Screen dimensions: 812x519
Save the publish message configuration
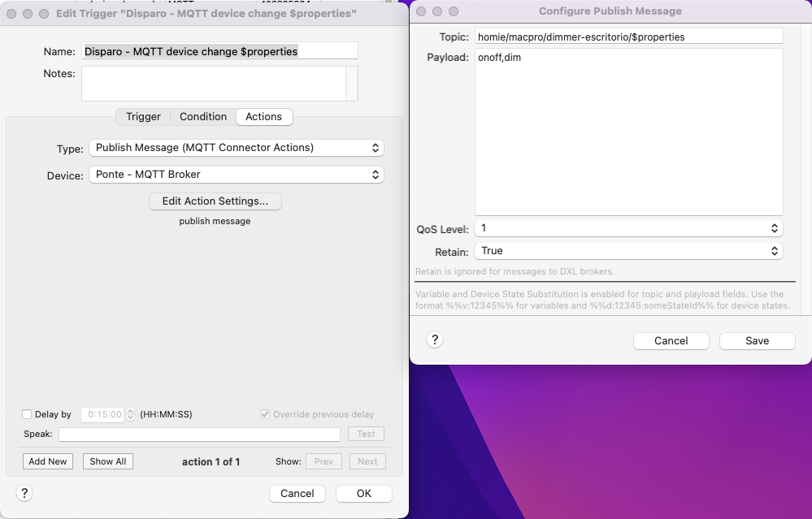tap(757, 340)
